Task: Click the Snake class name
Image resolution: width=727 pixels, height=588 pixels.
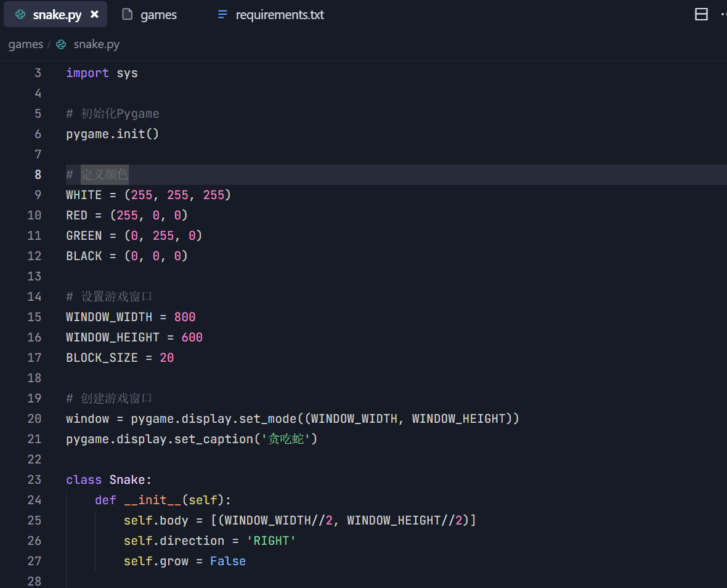Action: [128, 480]
